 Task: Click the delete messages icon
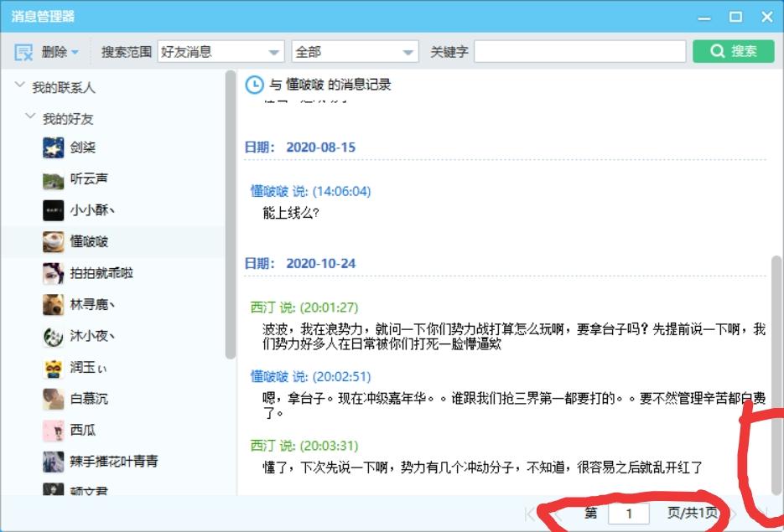(x=23, y=52)
